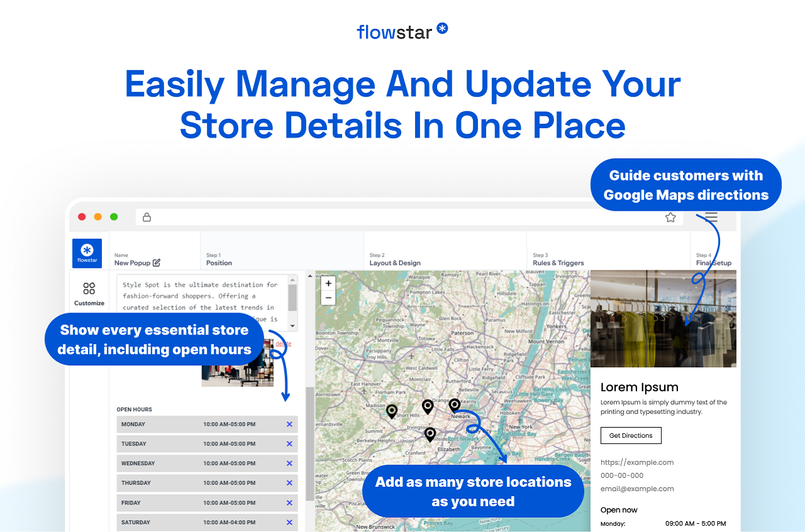Click the Get Directions button
The height and width of the screenshot is (532, 805).
click(631, 435)
